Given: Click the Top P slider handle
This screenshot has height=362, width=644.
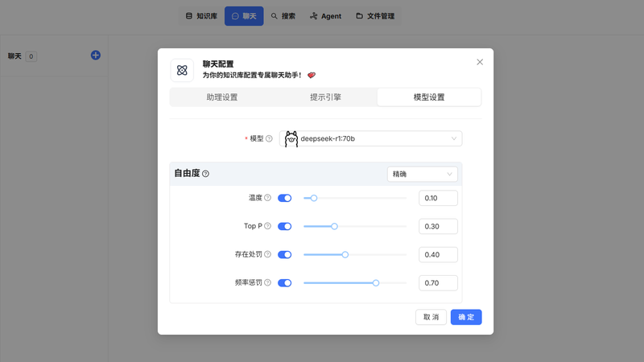Looking at the screenshot, I should click(334, 227).
